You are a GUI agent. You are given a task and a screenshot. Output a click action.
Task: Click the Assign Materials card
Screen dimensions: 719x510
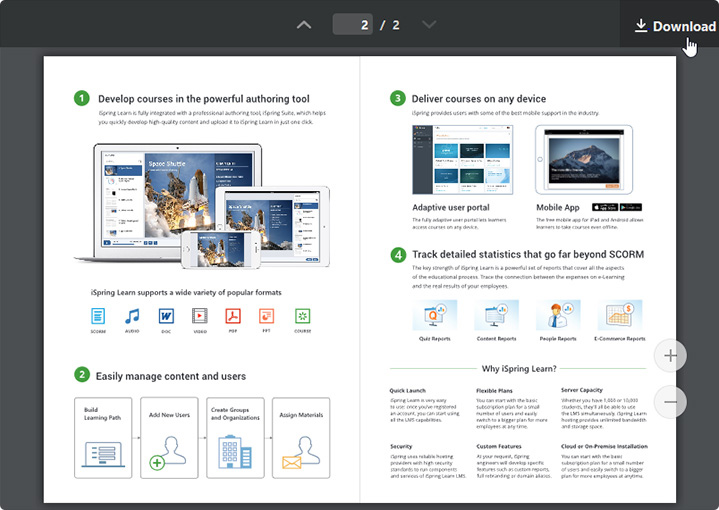click(301, 438)
